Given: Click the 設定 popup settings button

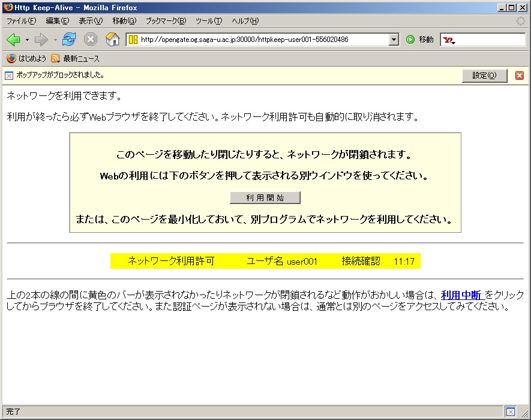Looking at the screenshot, I should 484,76.
